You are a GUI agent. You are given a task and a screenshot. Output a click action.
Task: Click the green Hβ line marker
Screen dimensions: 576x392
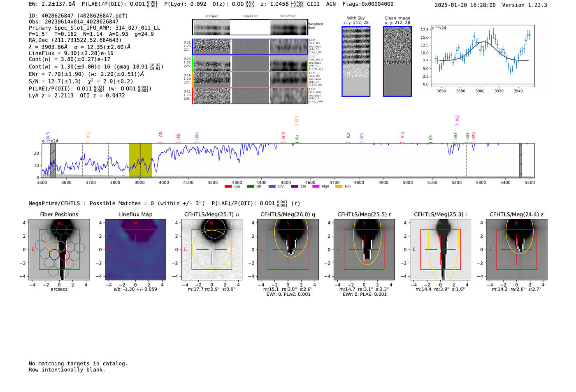(x=430, y=139)
